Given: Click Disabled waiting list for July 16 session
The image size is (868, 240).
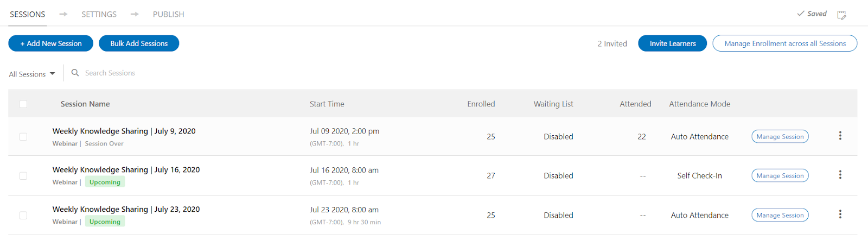Looking at the screenshot, I should (558, 176).
